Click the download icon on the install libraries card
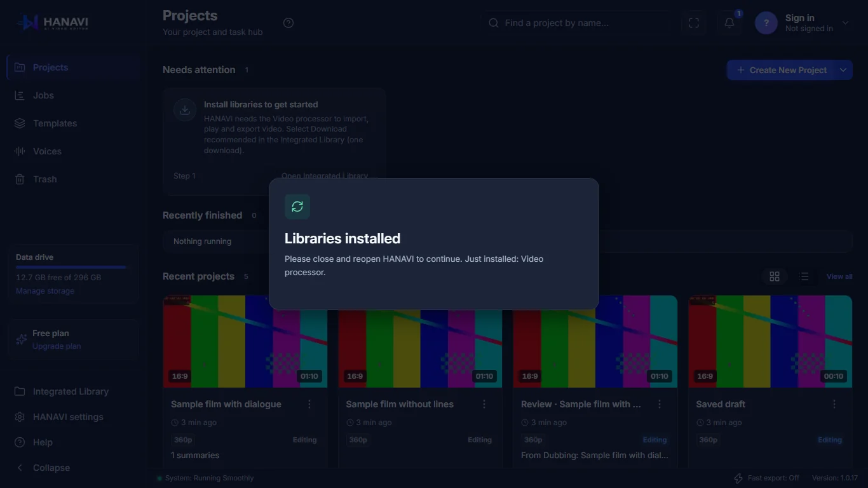 (x=185, y=110)
